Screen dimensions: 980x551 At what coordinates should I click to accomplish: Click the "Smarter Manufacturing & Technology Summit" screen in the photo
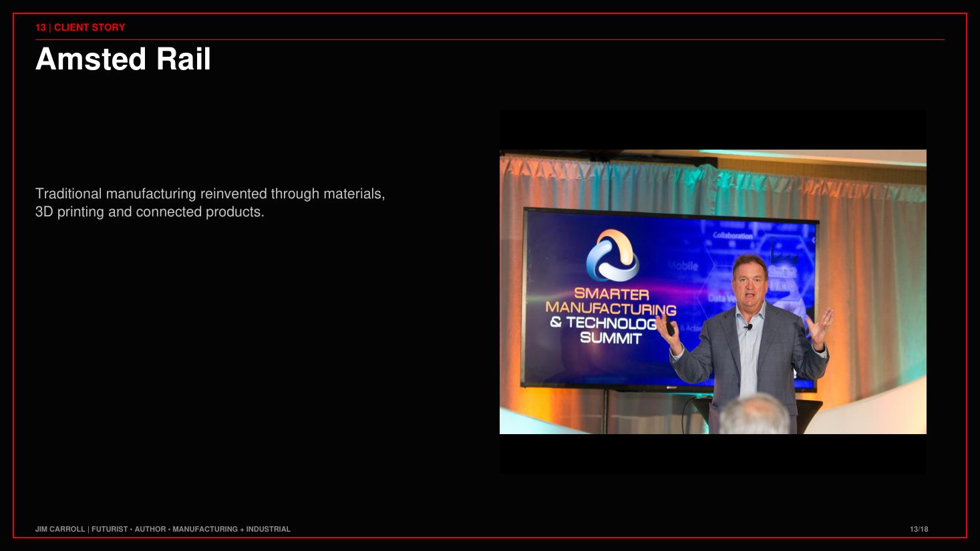coord(668,299)
